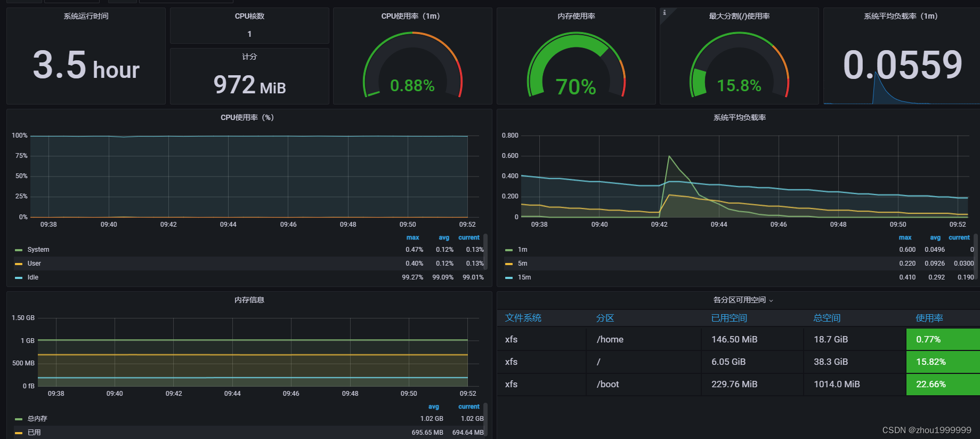This screenshot has height=439, width=980.
Task: Expand the 各分区可用空间 panel menu chevron
Action: pos(771,301)
